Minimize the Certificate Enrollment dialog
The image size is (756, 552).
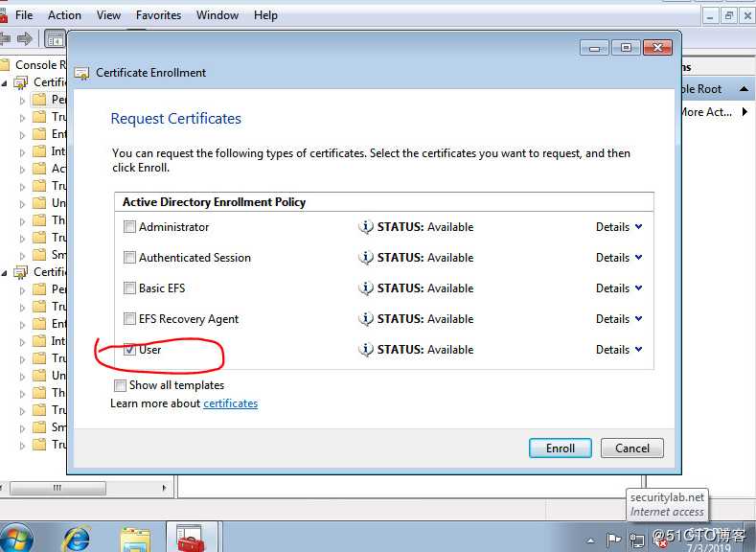595,48
